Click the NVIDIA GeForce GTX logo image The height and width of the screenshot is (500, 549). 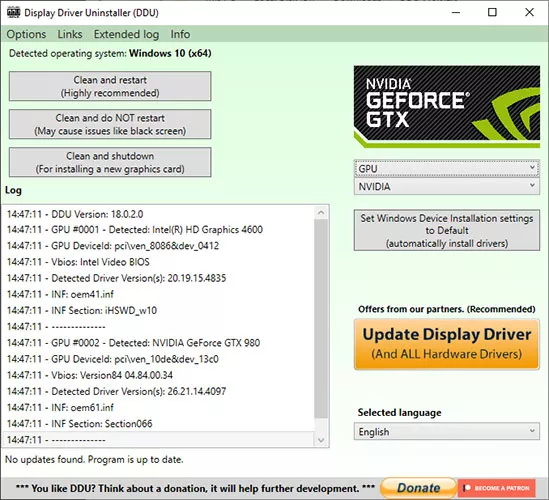coord(447,106)
